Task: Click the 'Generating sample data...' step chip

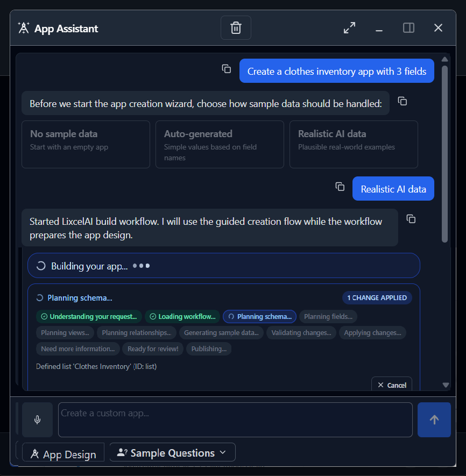Action: coord(221,332)
